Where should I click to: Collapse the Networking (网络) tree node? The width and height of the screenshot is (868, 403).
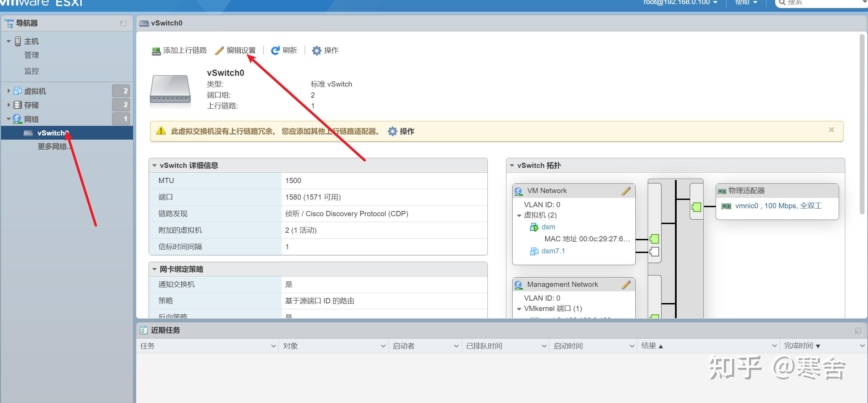[x=9, y=119]
